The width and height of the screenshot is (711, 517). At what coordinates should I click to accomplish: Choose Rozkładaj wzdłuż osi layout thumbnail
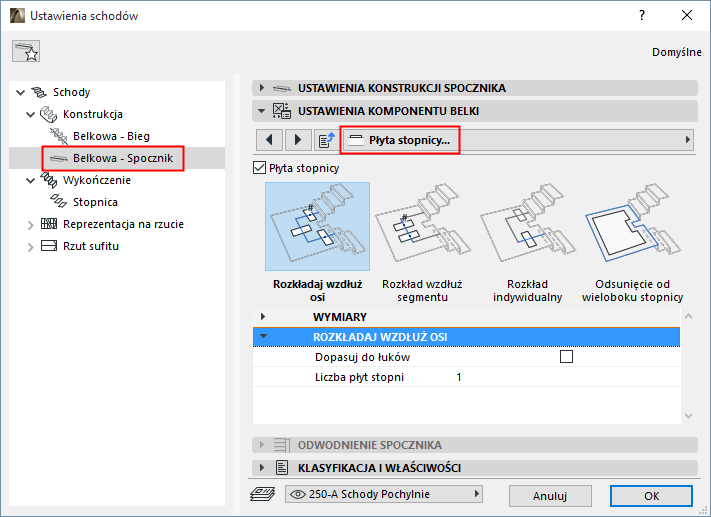[317, 226]
